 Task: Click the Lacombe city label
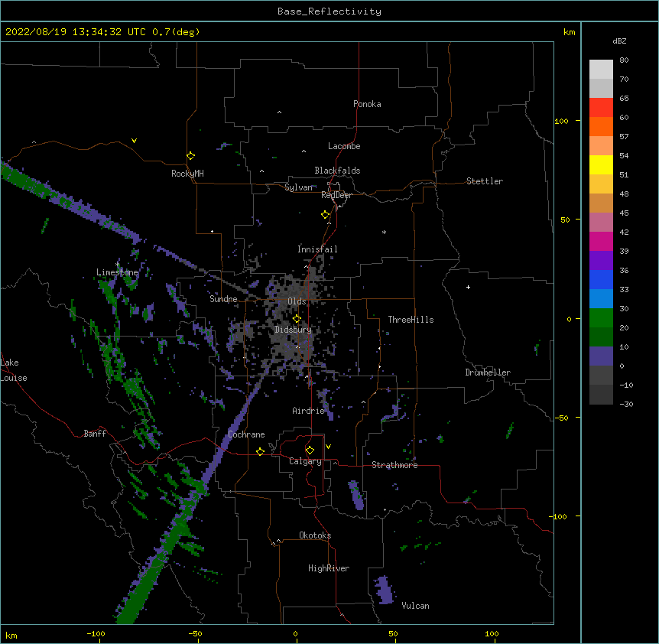pos(344,146)
